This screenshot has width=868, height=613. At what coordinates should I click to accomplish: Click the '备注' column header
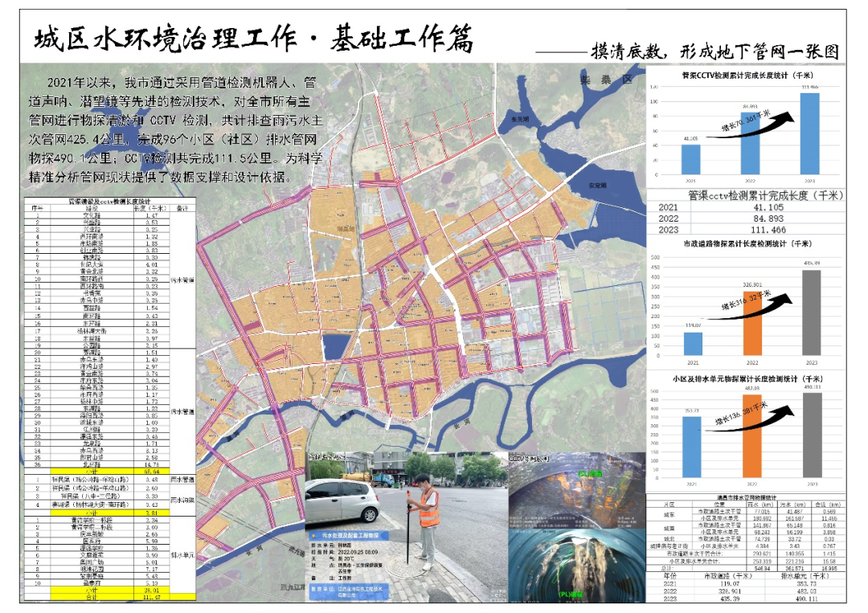point(182,208)
